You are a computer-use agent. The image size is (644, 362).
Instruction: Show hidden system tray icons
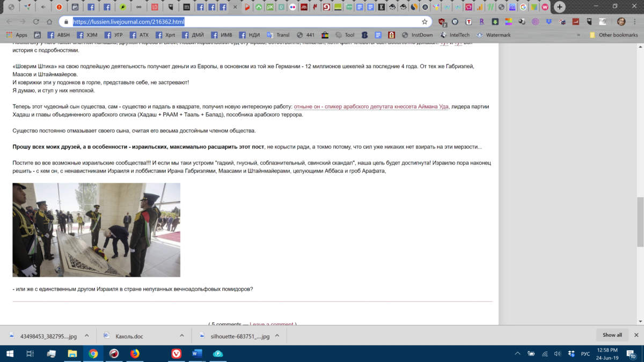pyautogui.click(x=517, y=353)
